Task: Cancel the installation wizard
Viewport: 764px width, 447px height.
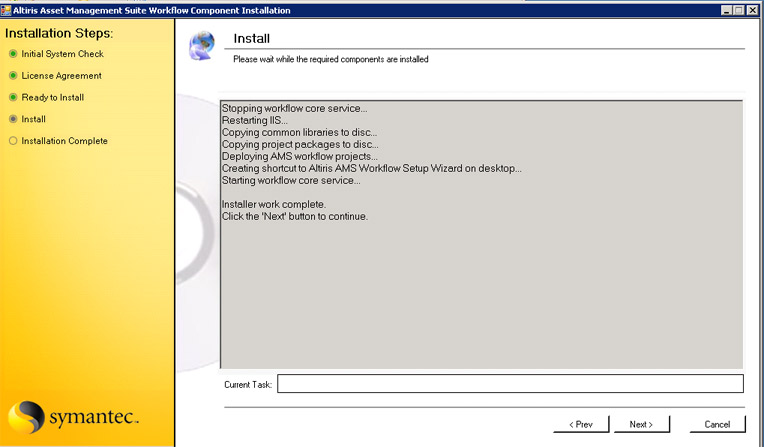Action: tap(717, 424)
